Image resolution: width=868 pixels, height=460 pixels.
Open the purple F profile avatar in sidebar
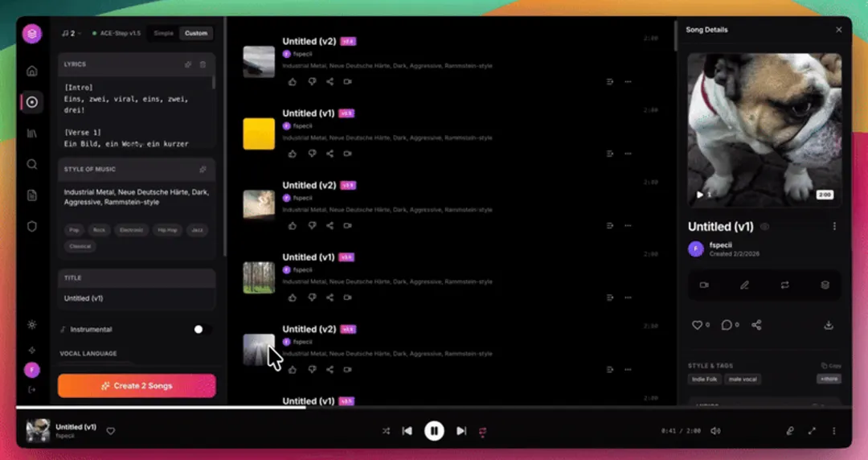tap(32, 370)
